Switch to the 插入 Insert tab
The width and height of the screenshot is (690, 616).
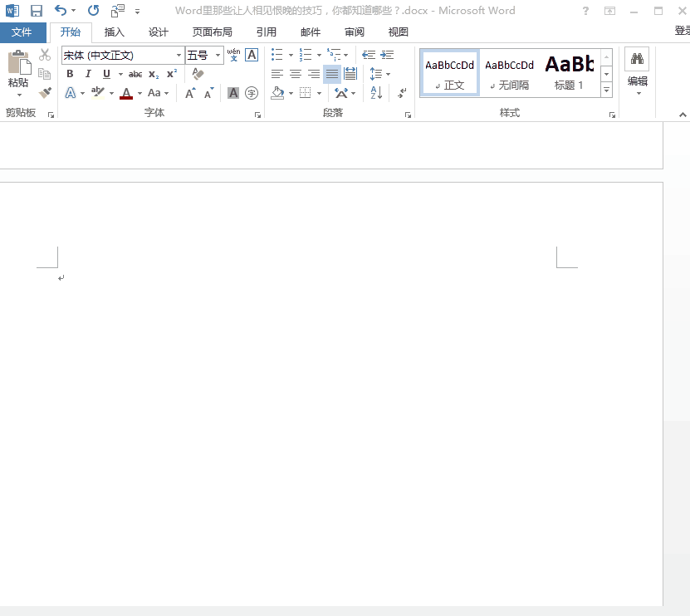[x=114, y=32]
